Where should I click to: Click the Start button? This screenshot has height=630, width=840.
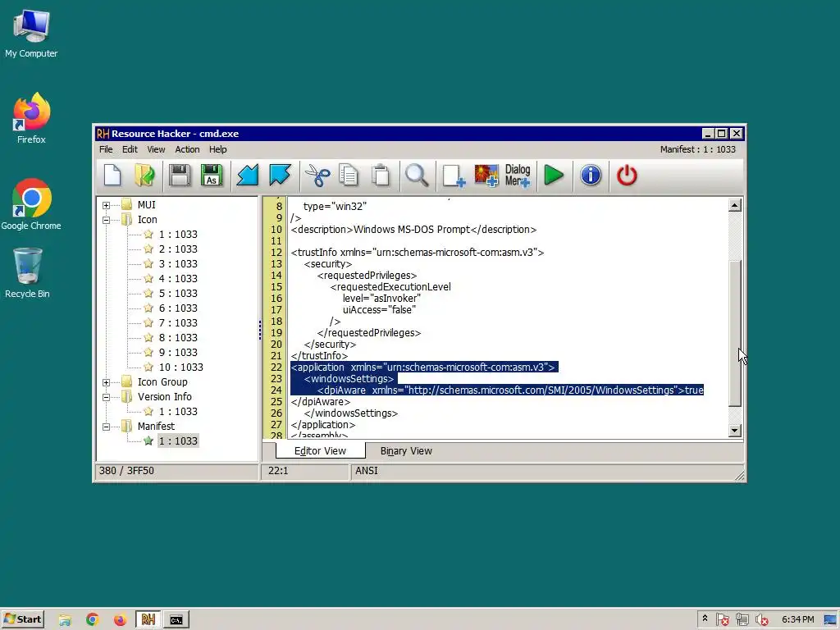[x=22, y=619]
